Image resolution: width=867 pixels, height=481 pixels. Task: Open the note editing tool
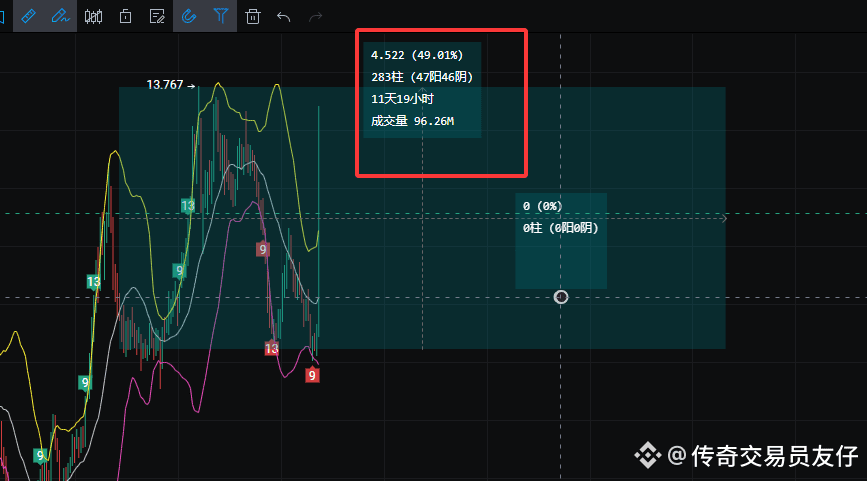[x=157, y=16]
